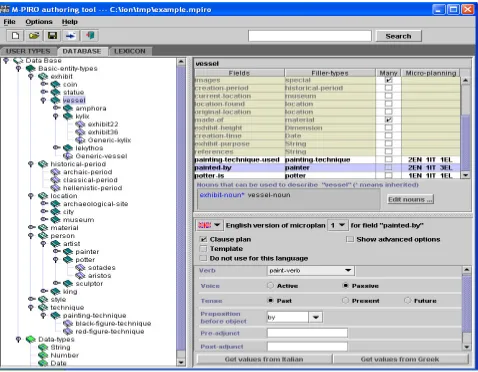478x372 pixels.
Task: Switch to the LEXICON tab
Action: tap(130, 51)
